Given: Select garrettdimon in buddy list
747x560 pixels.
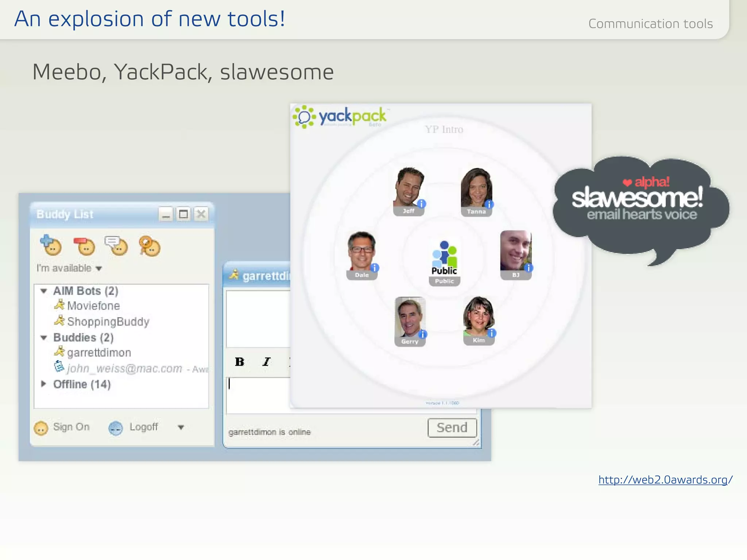Looking at the screenshot, I should (98, 353).
